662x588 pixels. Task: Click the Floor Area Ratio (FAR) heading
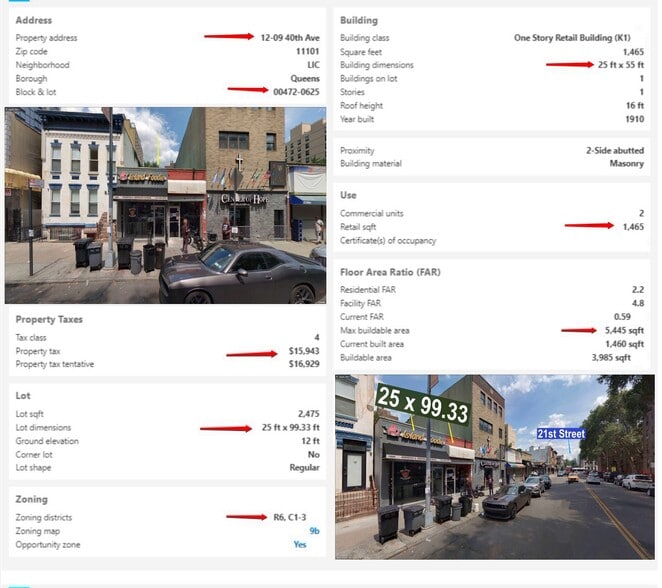[x=390, y=272]
